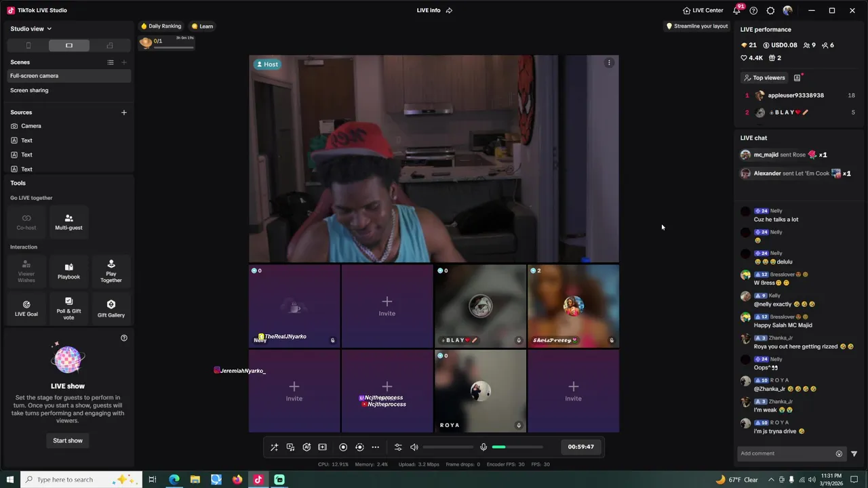The image size is (868, 488).
Task: Open the settings gear icon
Action: (770, 10)
